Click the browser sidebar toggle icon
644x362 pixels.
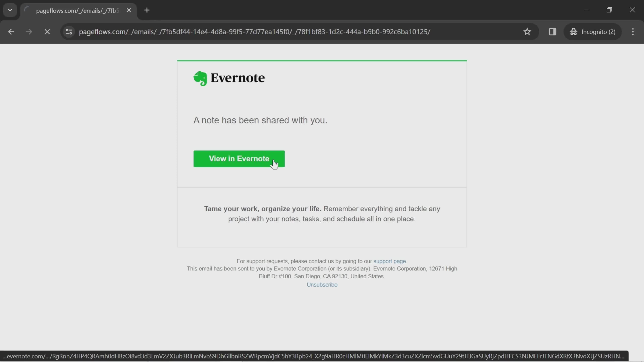click(552, 31)
